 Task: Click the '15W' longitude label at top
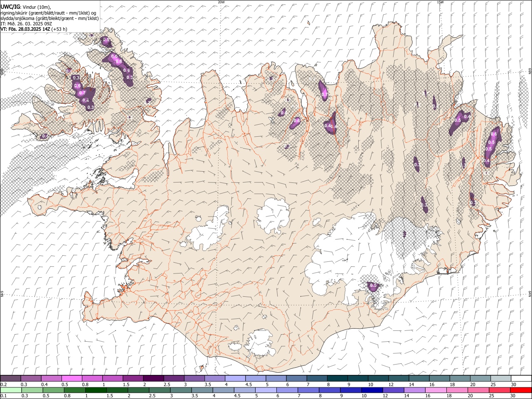440,2
